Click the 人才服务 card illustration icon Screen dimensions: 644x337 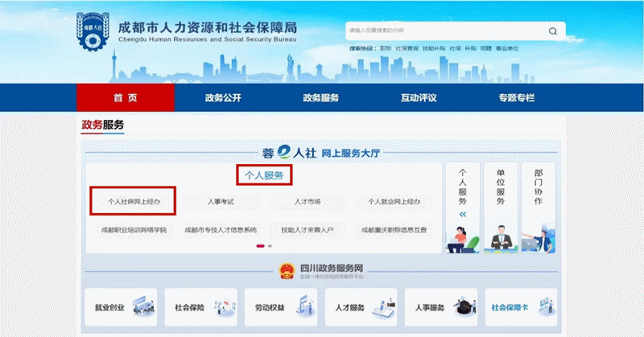click(x=384, y=308)
